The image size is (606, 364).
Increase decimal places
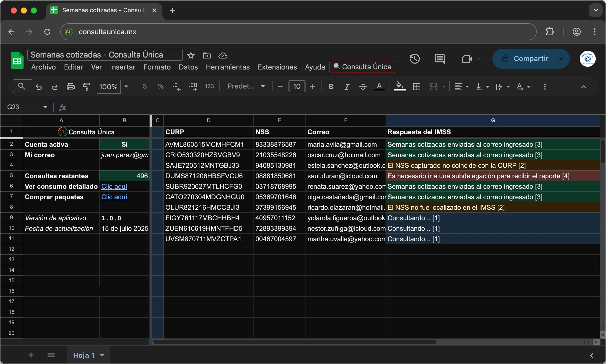point(193,86)
